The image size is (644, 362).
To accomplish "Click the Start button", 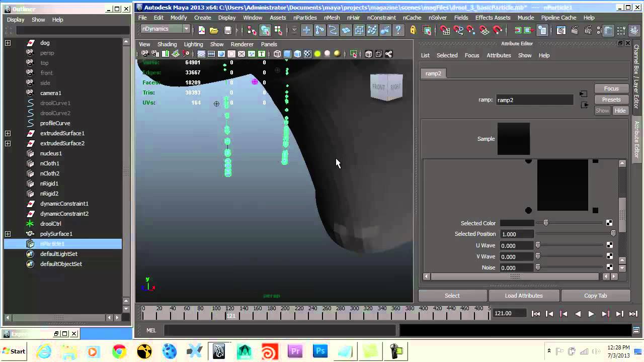I will 14,351.
